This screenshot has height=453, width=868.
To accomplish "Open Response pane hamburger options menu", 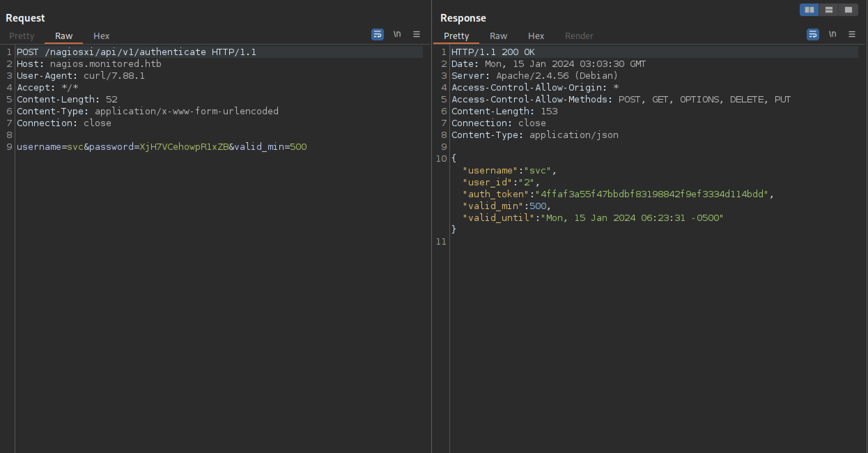I will [x=852, y=34].
